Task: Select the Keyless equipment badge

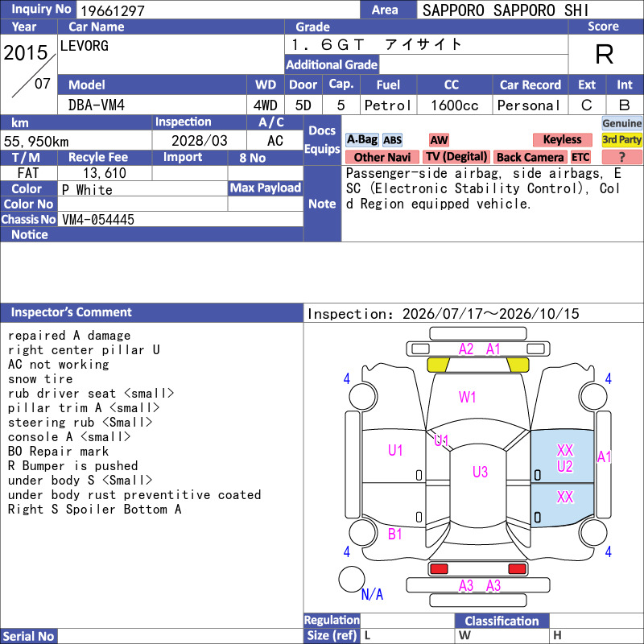Action: coord(562,139)
